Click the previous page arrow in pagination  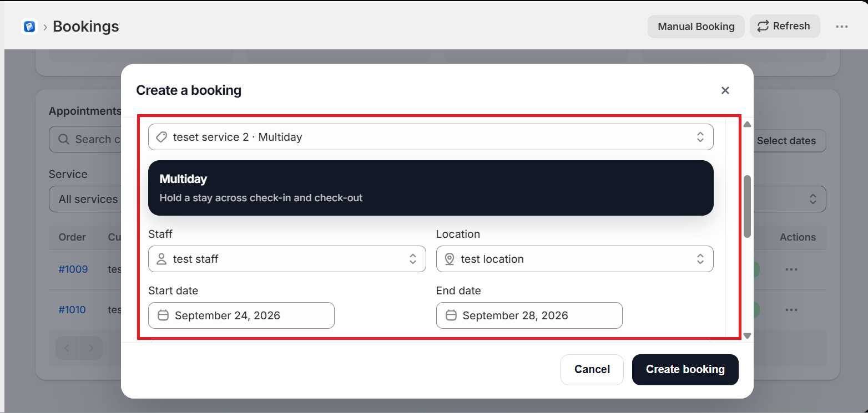(67, 349)
